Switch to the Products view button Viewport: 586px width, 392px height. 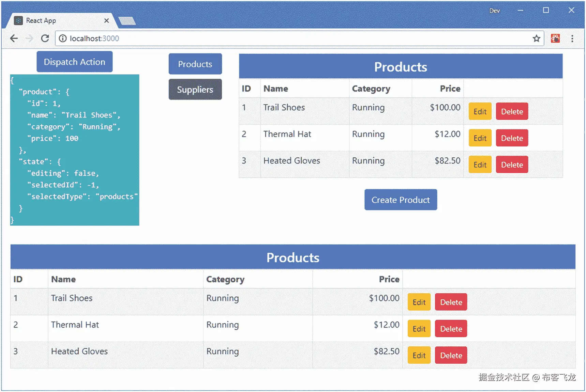pos(195,64)
